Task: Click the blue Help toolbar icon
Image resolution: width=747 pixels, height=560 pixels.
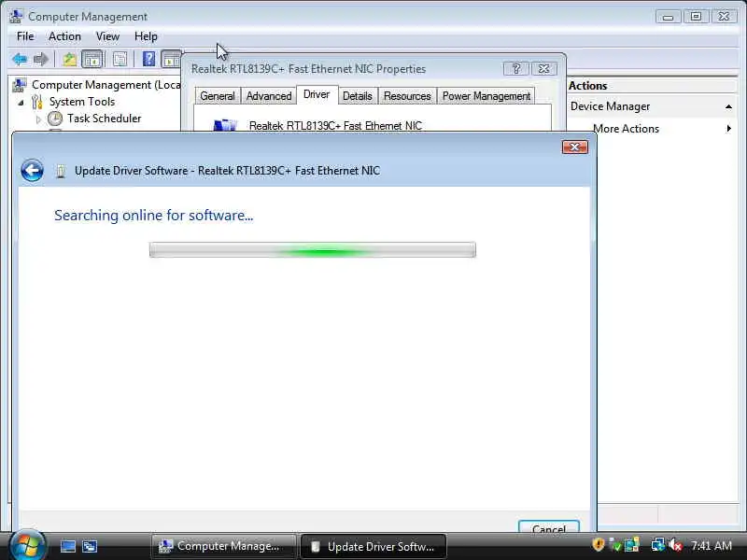Action: [x=148, y=59]
